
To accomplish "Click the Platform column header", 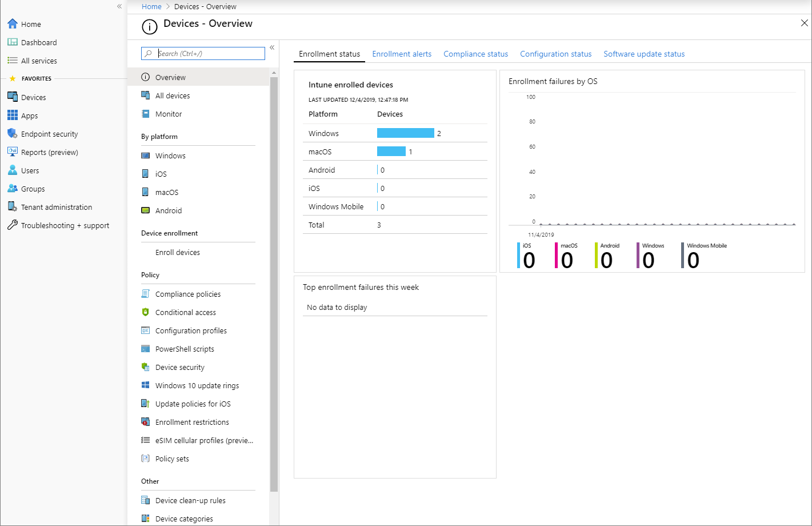I will click(x=323, y=114).
